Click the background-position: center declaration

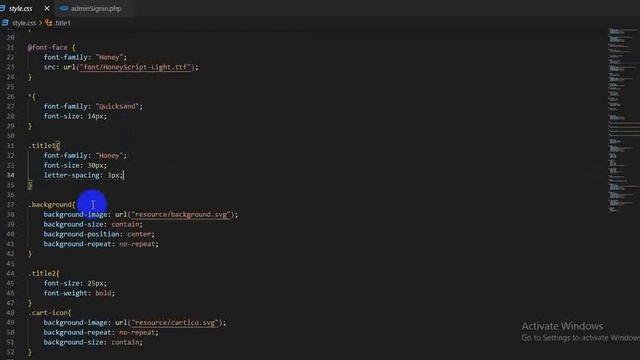pyautogui.click(x=99, y=234)
